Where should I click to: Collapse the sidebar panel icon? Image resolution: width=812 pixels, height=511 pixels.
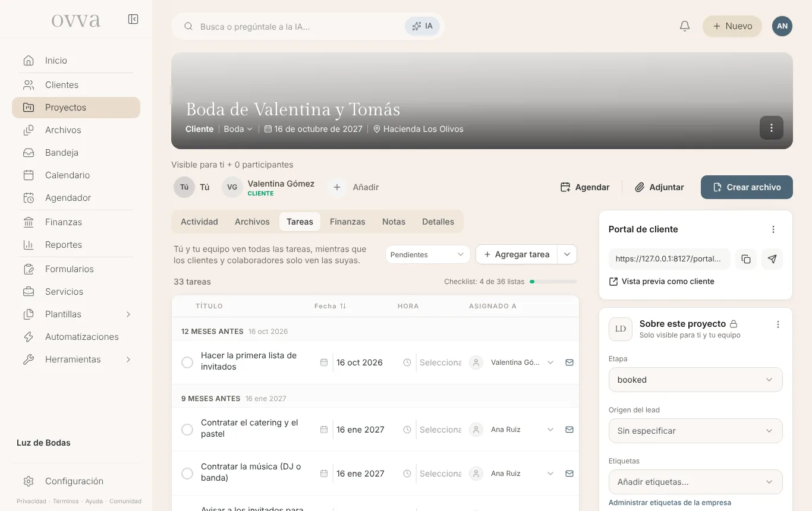click(x=133, y=20)
